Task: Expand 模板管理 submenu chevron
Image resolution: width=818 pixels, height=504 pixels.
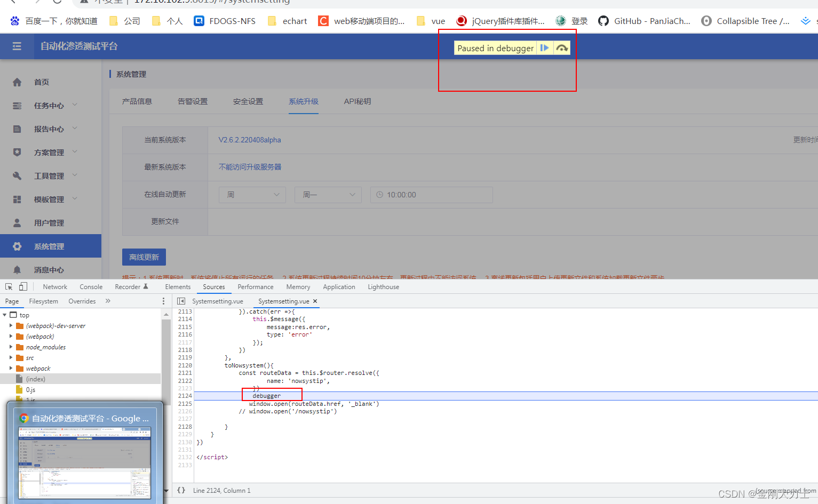Action: [x=75, y=199]
